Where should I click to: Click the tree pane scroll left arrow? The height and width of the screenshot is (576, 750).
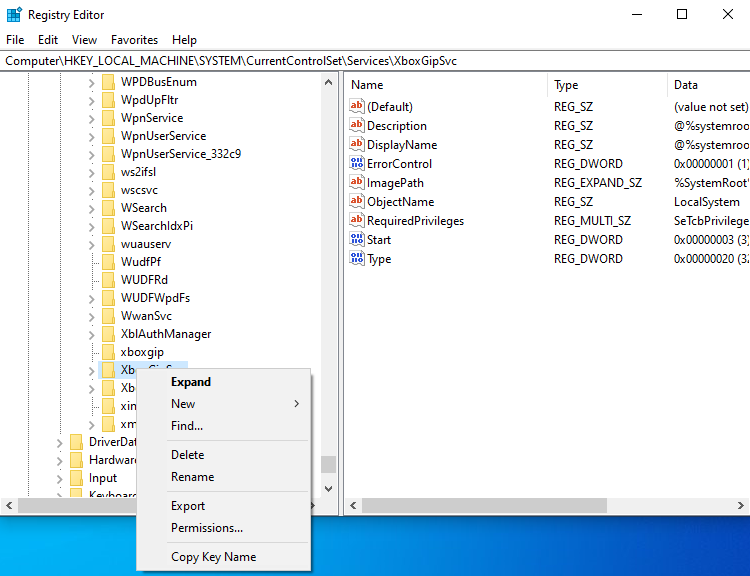coord(9,505)
